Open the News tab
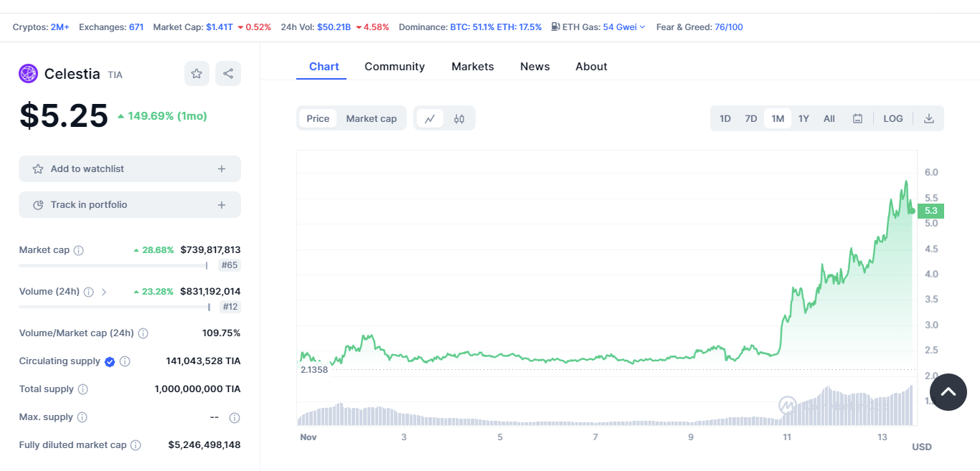980x471 pixels. tap(535, 67)
